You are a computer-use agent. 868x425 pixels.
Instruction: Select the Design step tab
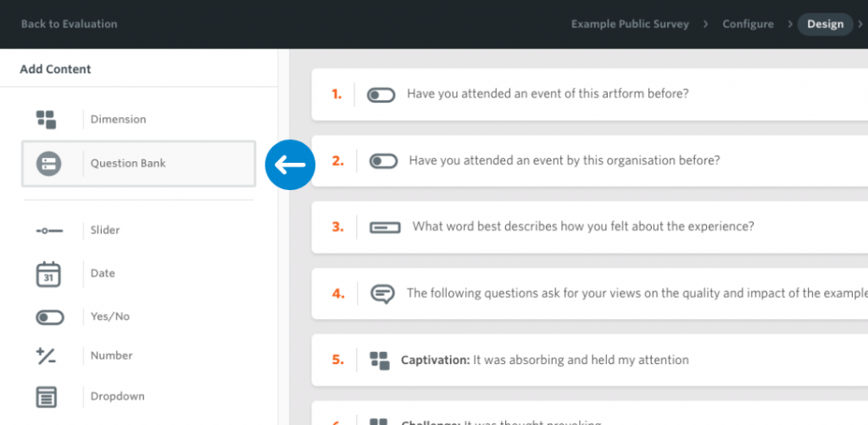pos(825,25)
